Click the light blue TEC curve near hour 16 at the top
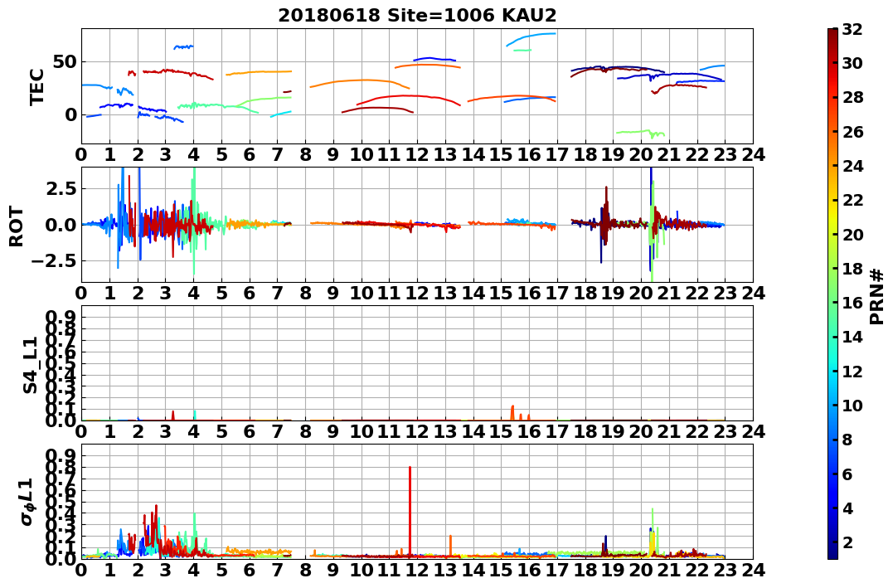 pos(531,39)
